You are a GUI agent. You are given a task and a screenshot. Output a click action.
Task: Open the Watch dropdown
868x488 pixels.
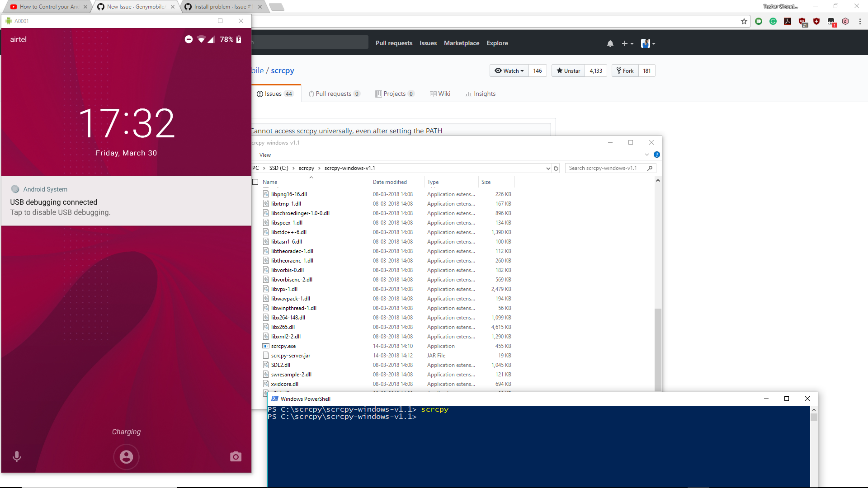point(509,70)
